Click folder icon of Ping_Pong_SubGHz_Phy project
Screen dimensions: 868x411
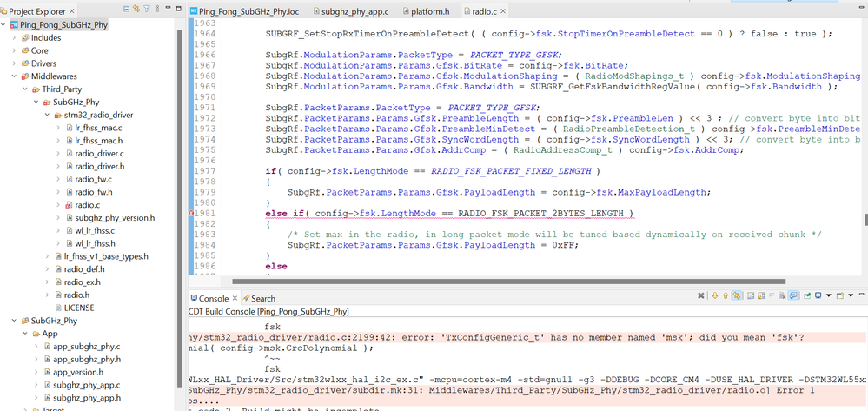[x=14, y=25]
